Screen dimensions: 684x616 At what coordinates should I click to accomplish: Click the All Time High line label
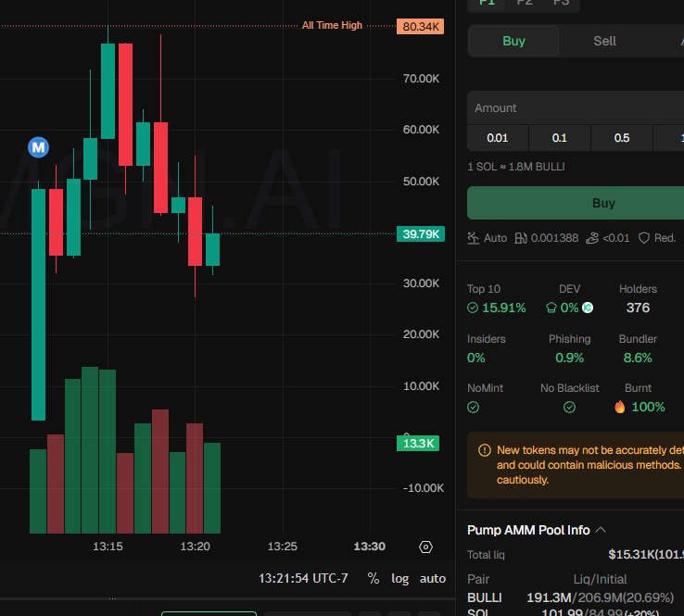(x=332, y=25)
